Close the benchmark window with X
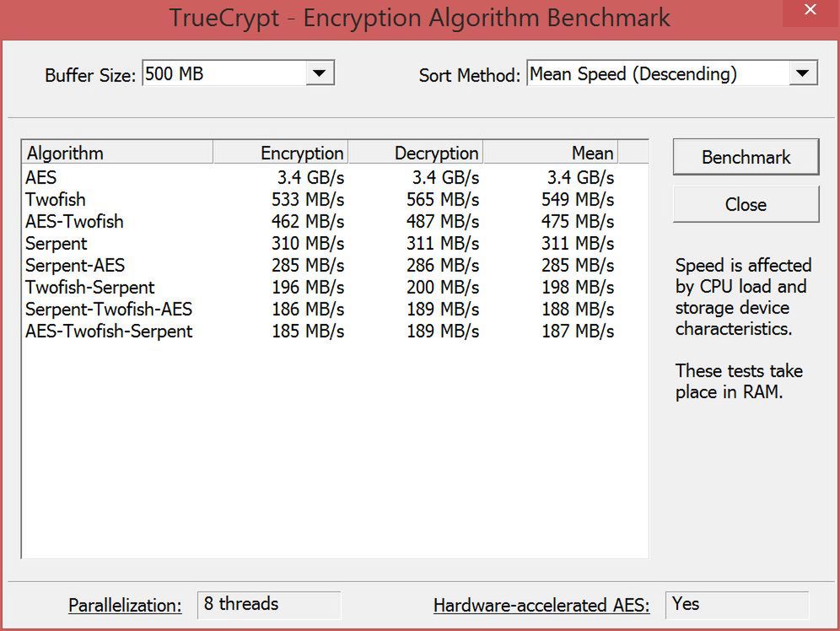Viewport: 840px width, 631px height. pyautogui.click(x=810, y=9)
